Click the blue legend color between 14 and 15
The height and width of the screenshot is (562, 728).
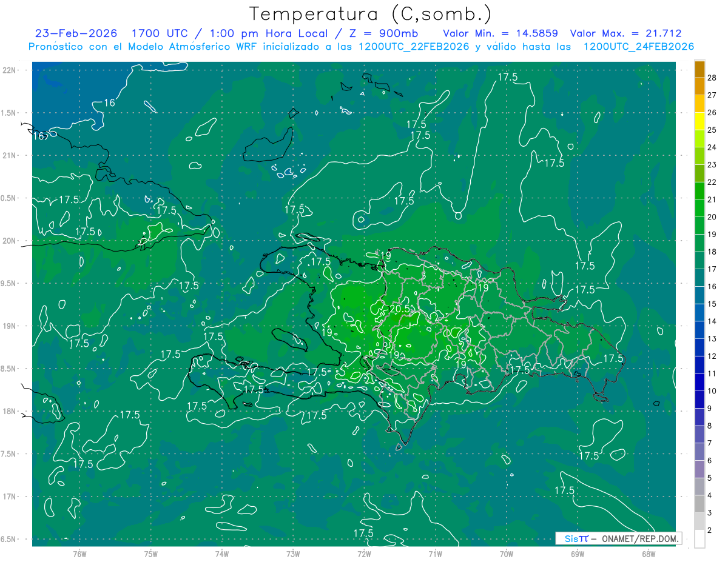pyautogui.click(x=699, y=313)
